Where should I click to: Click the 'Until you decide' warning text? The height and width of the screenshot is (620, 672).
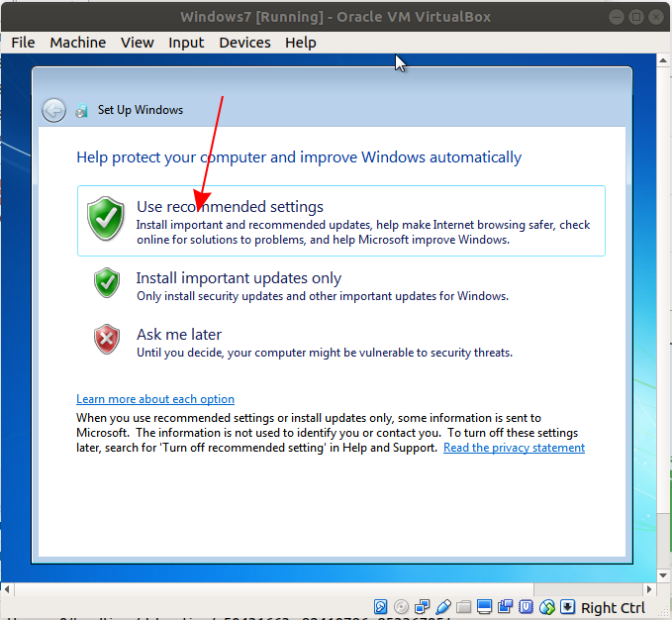(x=325, y=353)
